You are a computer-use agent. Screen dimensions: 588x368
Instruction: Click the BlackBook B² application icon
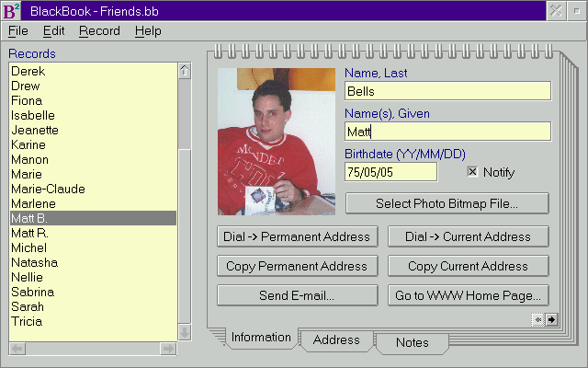point(11,10)
